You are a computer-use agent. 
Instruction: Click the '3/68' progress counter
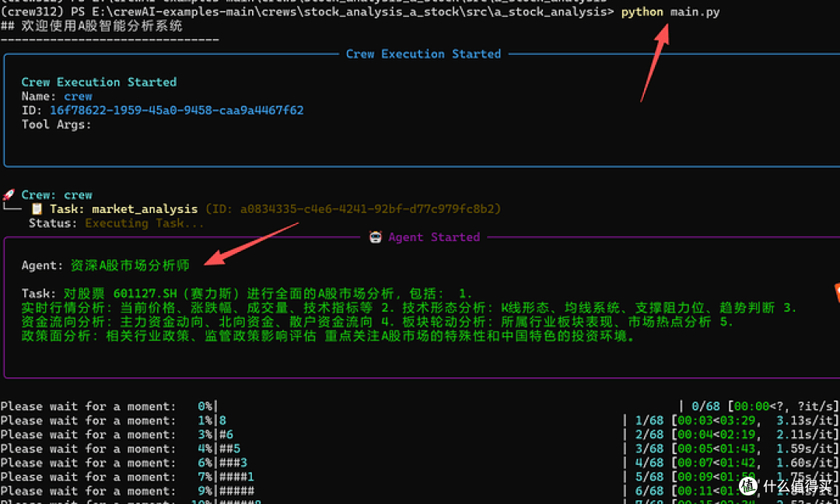tap(649, 449)
